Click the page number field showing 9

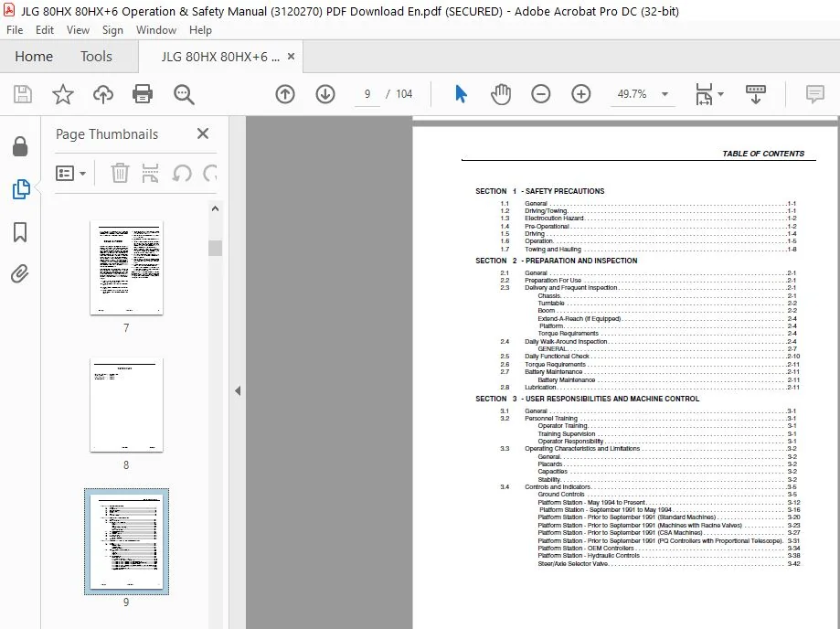(x=367, y=94)
